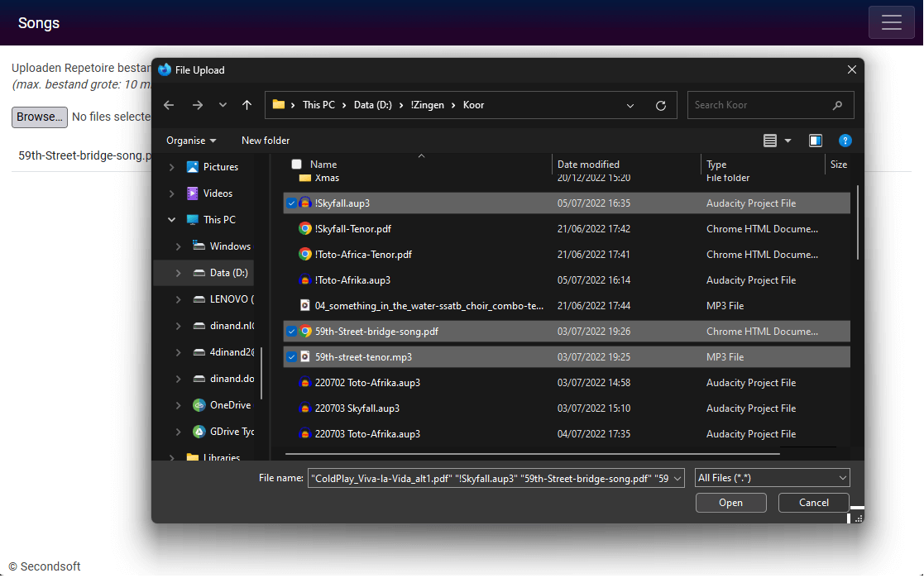Toggle the select-all checkbox beside Name
The width and height of the screenshot is (924, 578).
click(x=296, y=165)
